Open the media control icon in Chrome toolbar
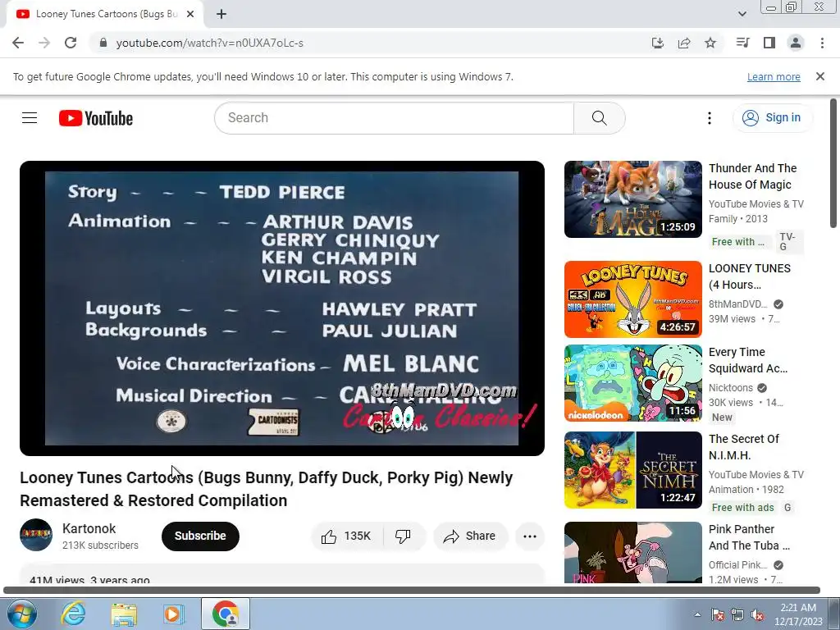This screenshot has width=840, height=630. (742, 43)
